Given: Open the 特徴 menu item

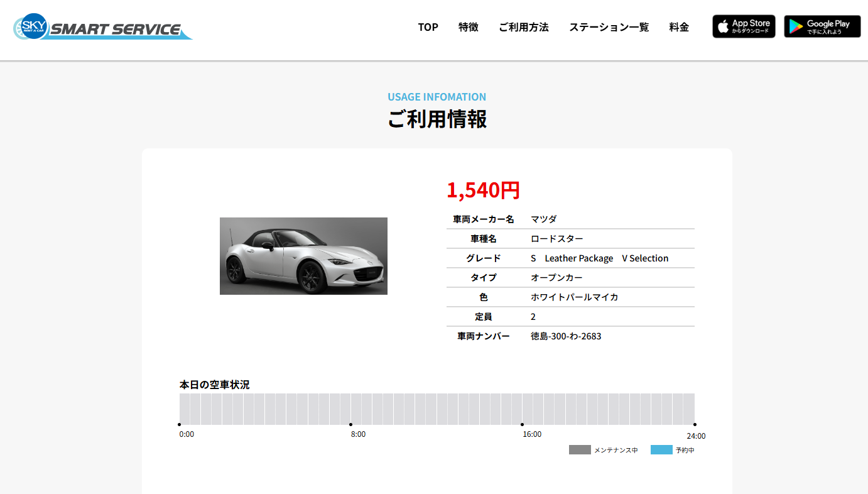Looking at the screenshot, I should click(x=468, y=27).
